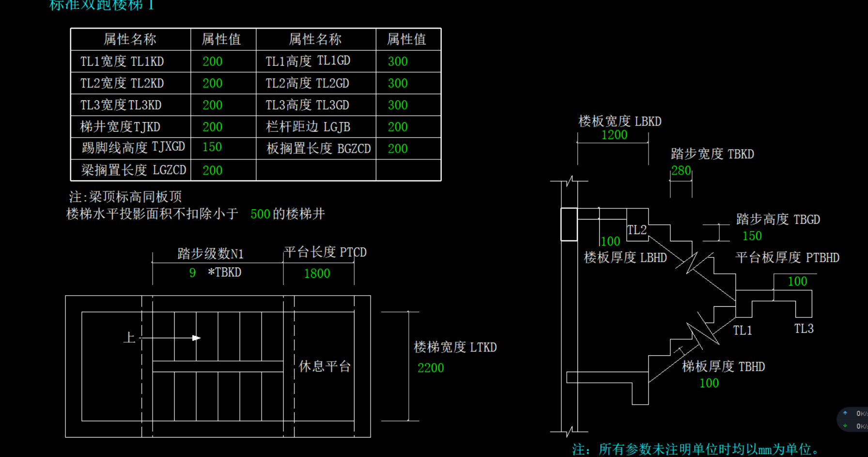Edit the 踏步高度 TBGD value 150
868x457 pixels.
click(x=752, y=236)
